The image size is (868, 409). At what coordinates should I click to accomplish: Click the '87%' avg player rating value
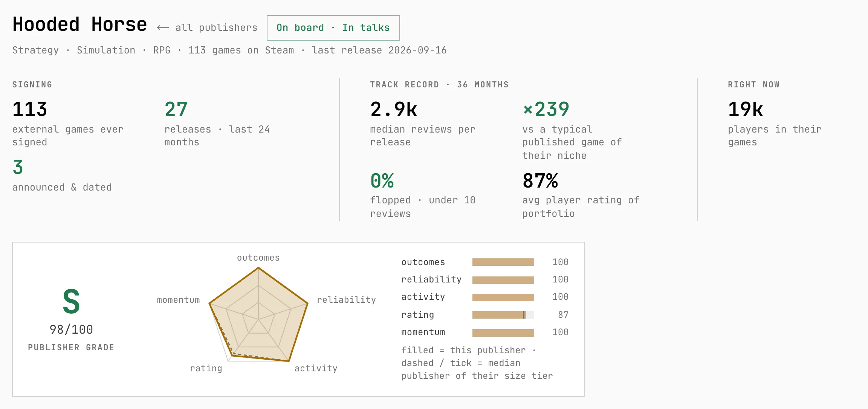[x=540, y=180]
